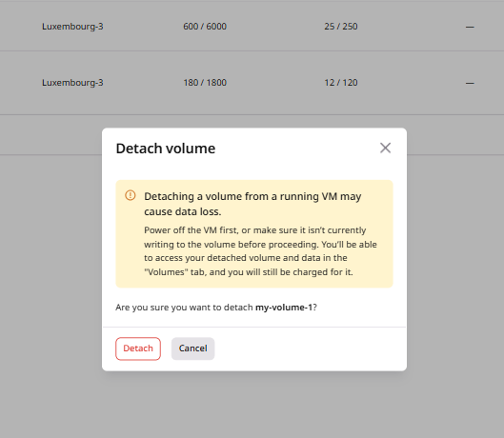Click Luxembourg-3 in the 600 / 6000 row
Image resolution: width=504 pixels, height=438 pixels.
(x=72, y=27)
